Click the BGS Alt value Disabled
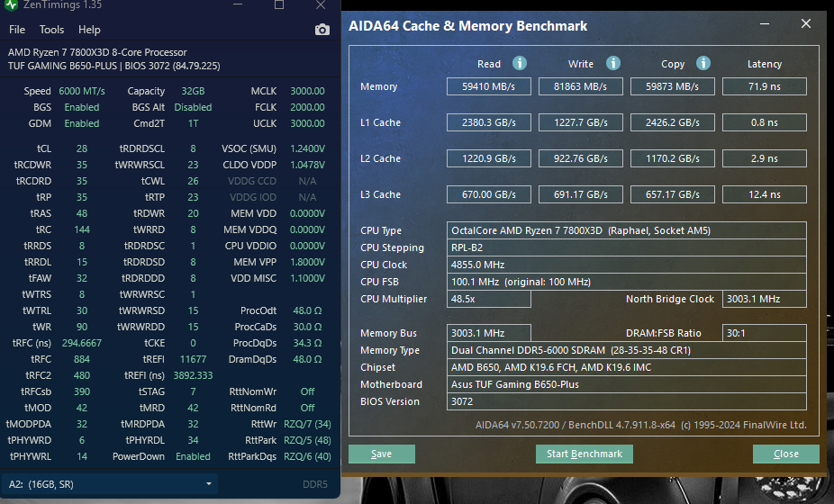This screenshot has width=834, height=504. tap(193, 107)
